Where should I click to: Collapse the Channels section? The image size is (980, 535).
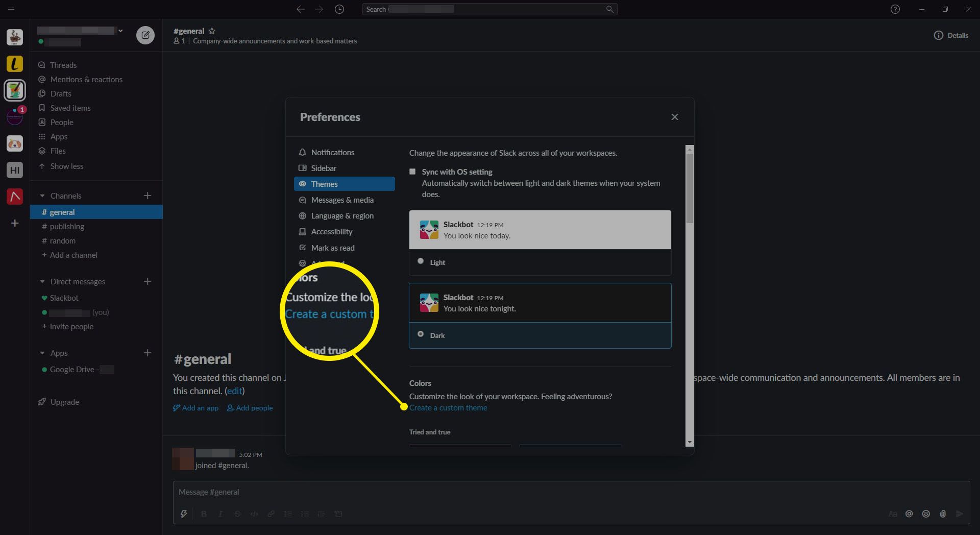42,196
